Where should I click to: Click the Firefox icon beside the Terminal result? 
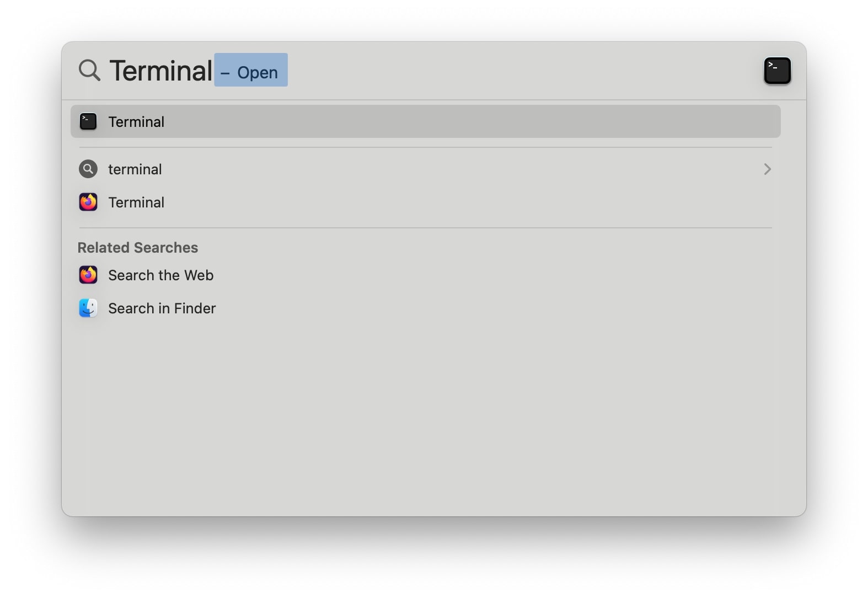point(88,202)
